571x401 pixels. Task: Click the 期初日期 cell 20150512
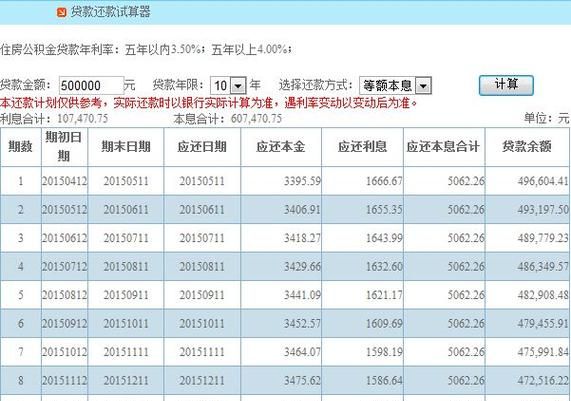(64, 210)
